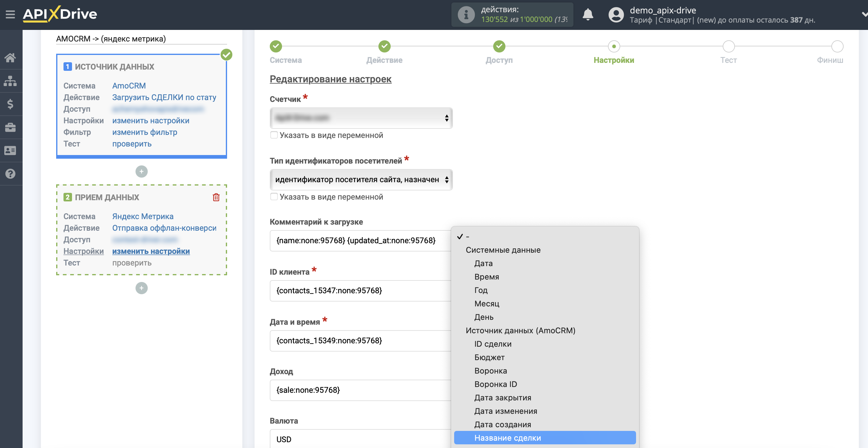Open the user profile avatar

(616, 15)
